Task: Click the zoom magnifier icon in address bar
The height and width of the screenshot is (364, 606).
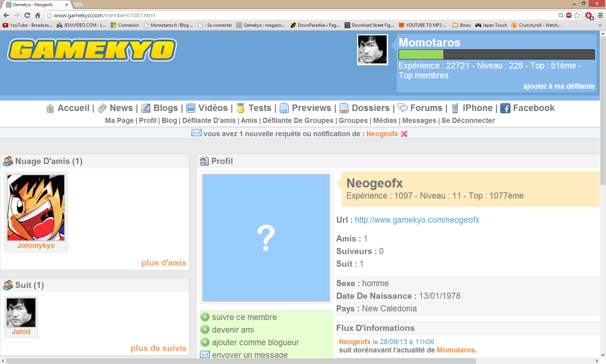Action: [x=561, y=15]
